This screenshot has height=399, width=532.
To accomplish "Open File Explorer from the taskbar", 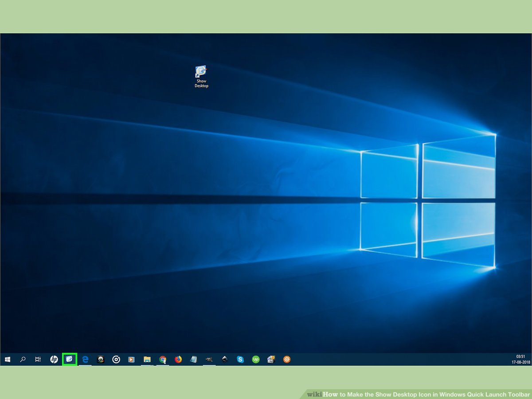I will coord(147,359).
